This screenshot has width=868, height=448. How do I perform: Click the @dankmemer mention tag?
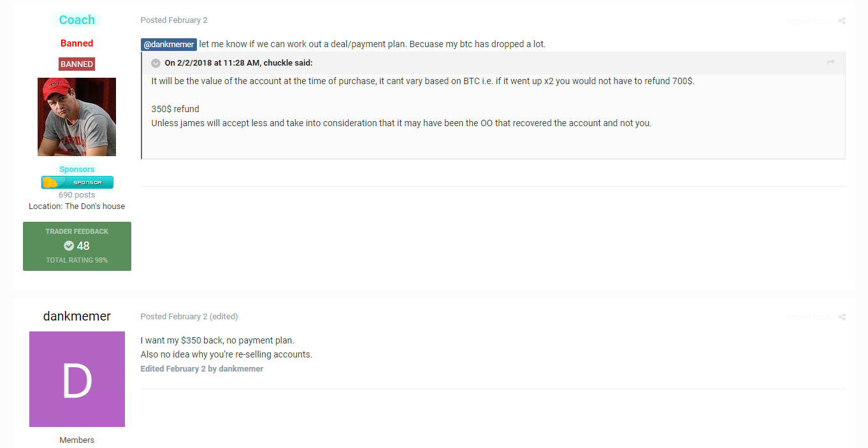(169, 45)
